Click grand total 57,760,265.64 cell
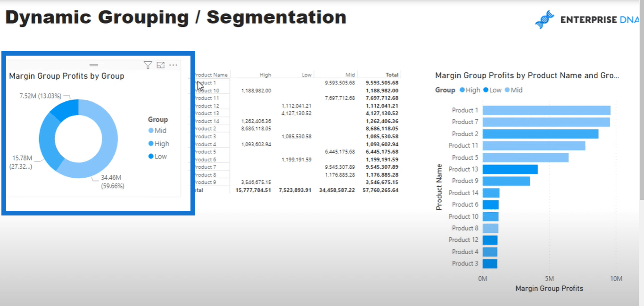This screenshot has width=644, height=306. tap(380, 190)
